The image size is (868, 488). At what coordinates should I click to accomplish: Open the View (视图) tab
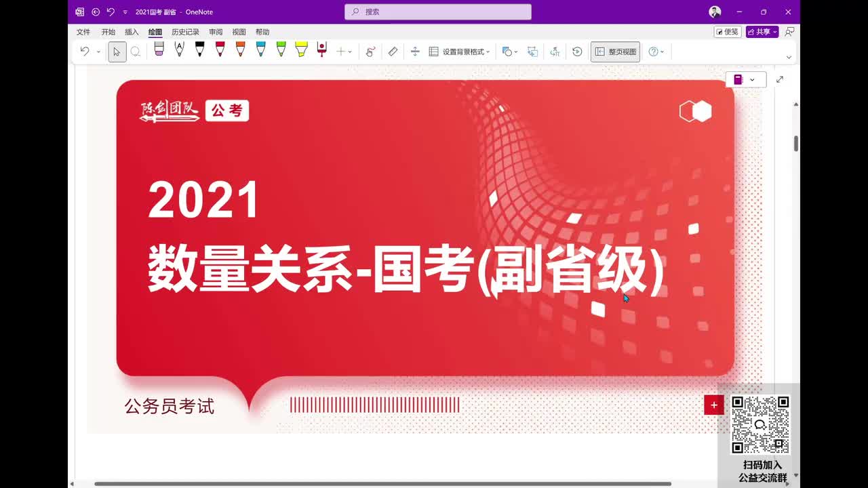[x=239, y=32]
